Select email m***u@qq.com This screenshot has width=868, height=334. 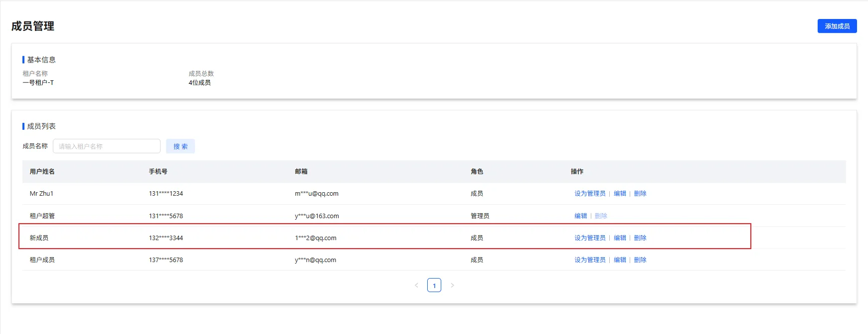(317, 194)
